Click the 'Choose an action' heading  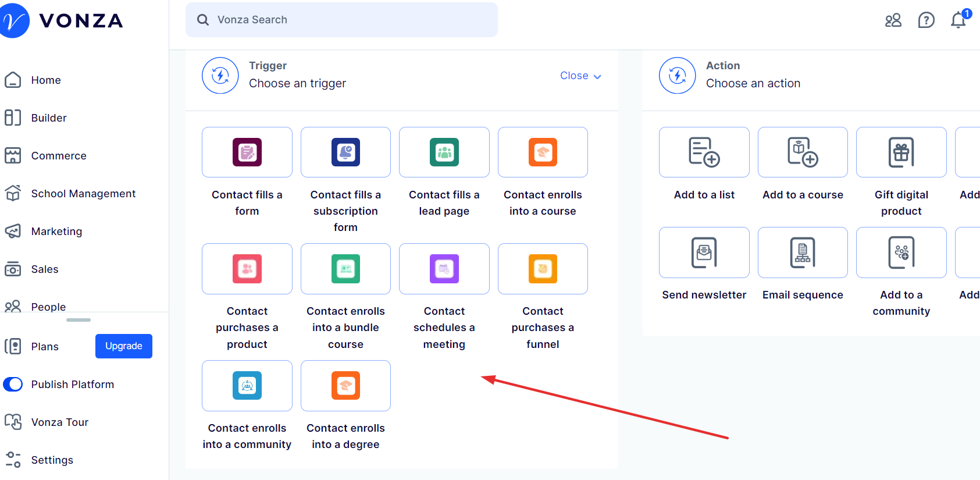coord(753,83)
